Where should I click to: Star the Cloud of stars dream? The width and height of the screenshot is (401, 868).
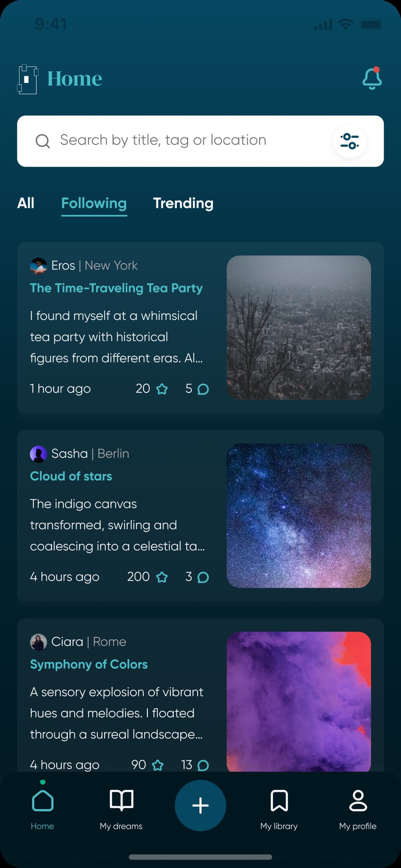(162, 577)
